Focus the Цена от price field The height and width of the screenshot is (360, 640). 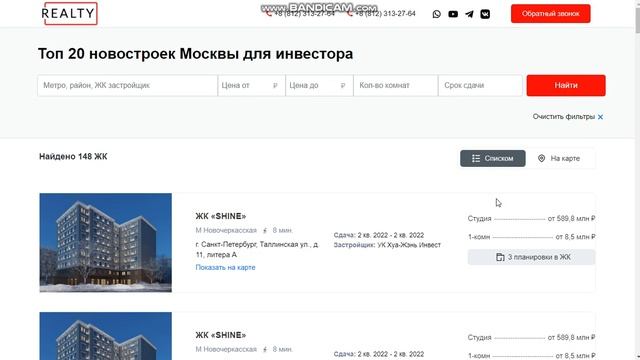coord(251,85)
